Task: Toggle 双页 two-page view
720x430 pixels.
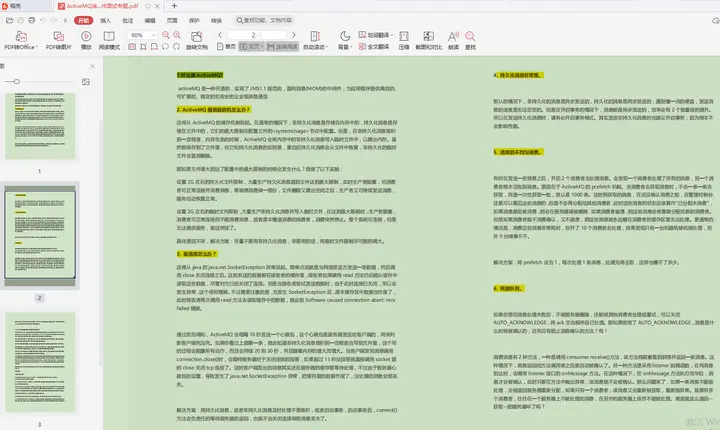Action: [x=251, y=46]
